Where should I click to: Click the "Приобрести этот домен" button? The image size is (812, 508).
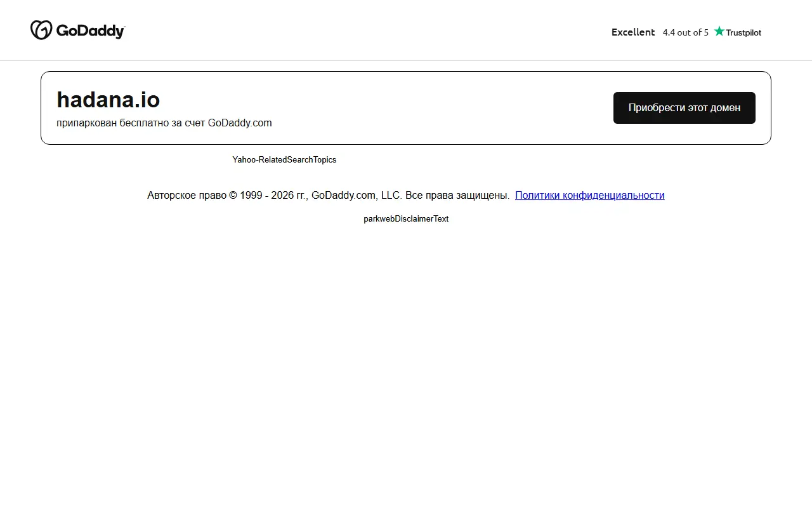(684, 108)
